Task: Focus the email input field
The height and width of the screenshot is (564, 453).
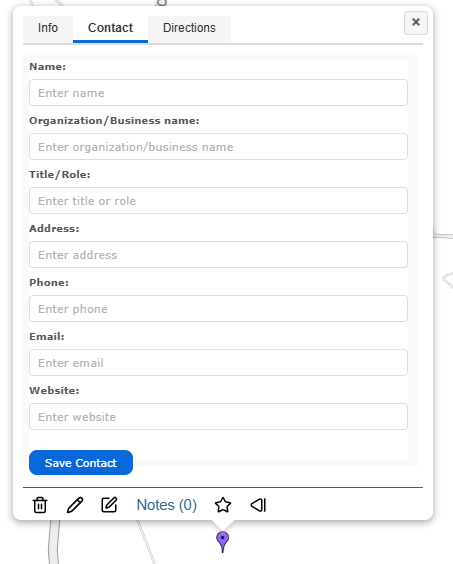Action: click(218, 363)
